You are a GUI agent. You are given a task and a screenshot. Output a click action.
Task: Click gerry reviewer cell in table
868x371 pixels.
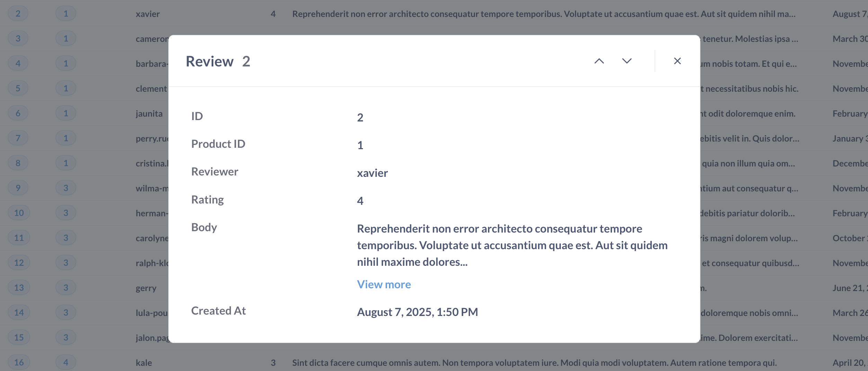(x=146, y=288)
